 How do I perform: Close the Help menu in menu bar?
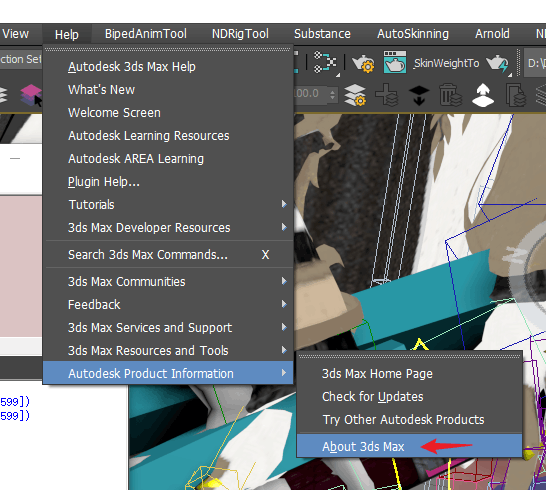(67, 34)
